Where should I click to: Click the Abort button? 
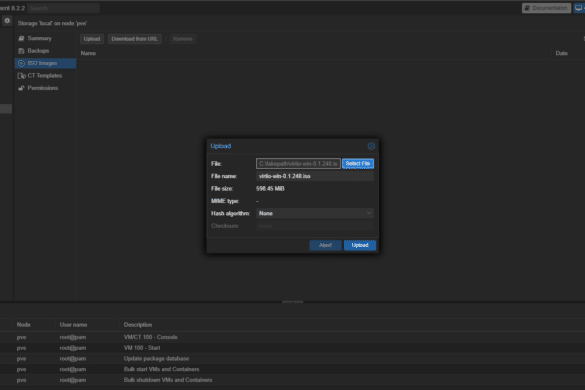coord(325,245)
